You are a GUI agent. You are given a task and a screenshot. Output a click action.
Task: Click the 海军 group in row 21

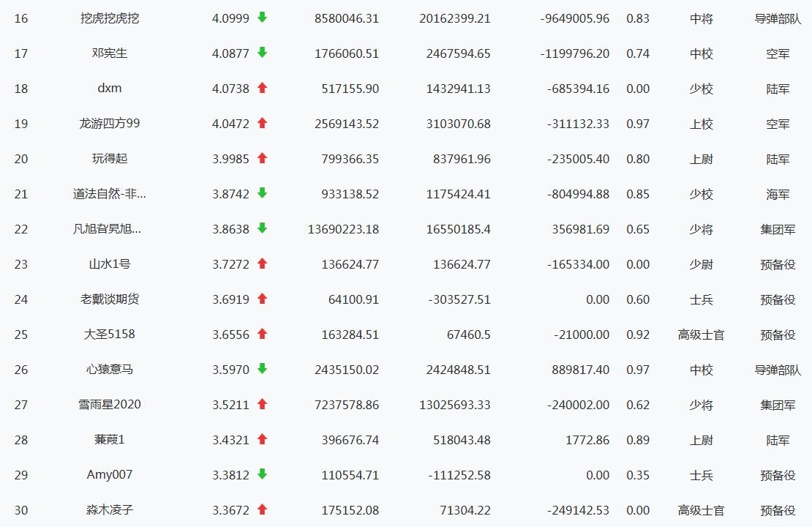coord(778,194)
